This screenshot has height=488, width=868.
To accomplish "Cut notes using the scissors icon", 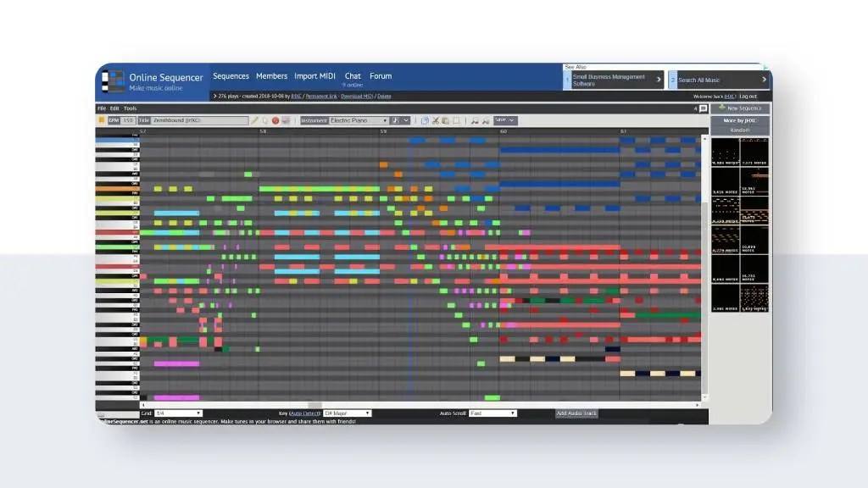I will coord(436,120).
